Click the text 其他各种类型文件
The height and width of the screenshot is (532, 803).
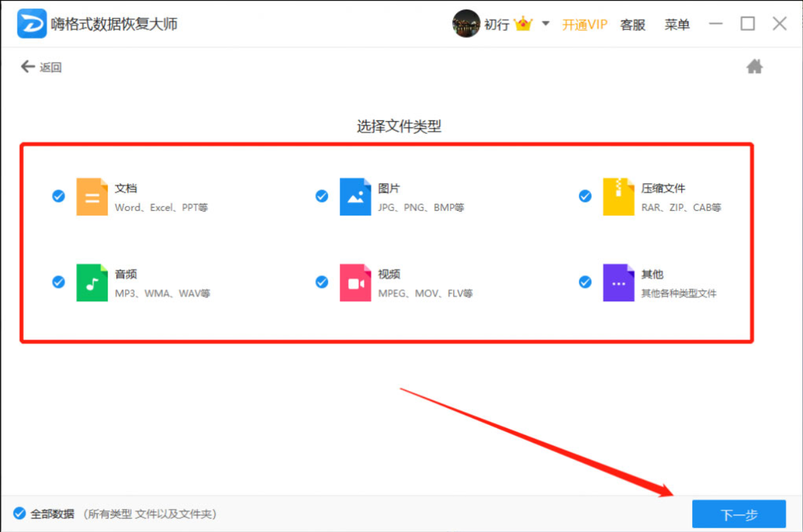coord(679,294)
